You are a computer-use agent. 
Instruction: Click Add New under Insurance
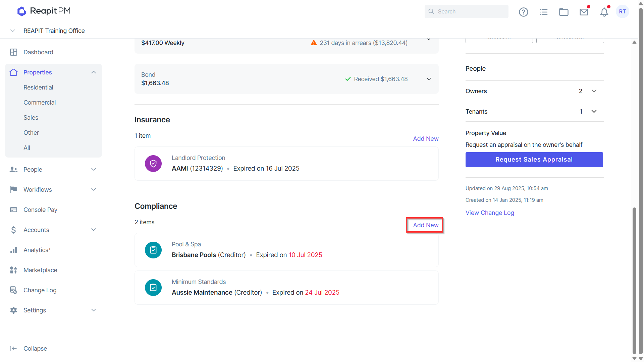[426, 139]
